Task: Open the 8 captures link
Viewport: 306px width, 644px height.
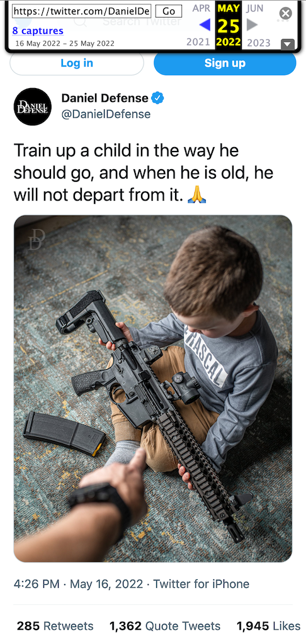Action: (x=38, y=31)
